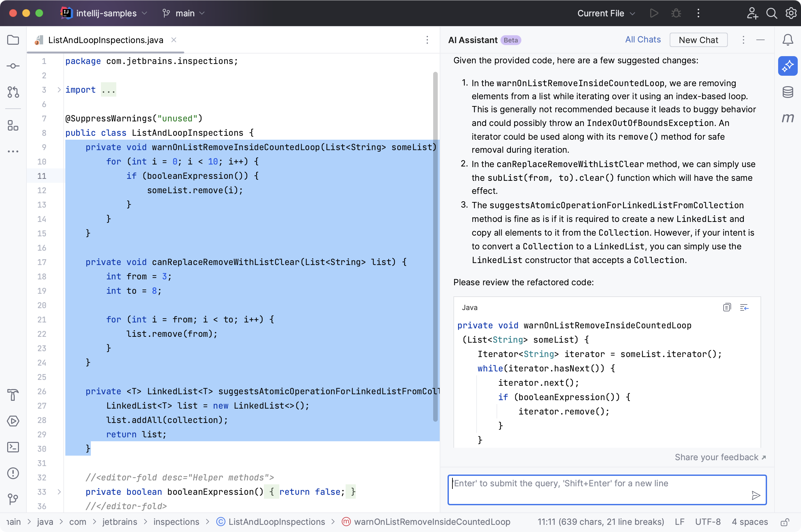The height and width of the screenshot is (532, 801).
Task: Open AI Assistant panel options menu
Action: tap(743, 40)
